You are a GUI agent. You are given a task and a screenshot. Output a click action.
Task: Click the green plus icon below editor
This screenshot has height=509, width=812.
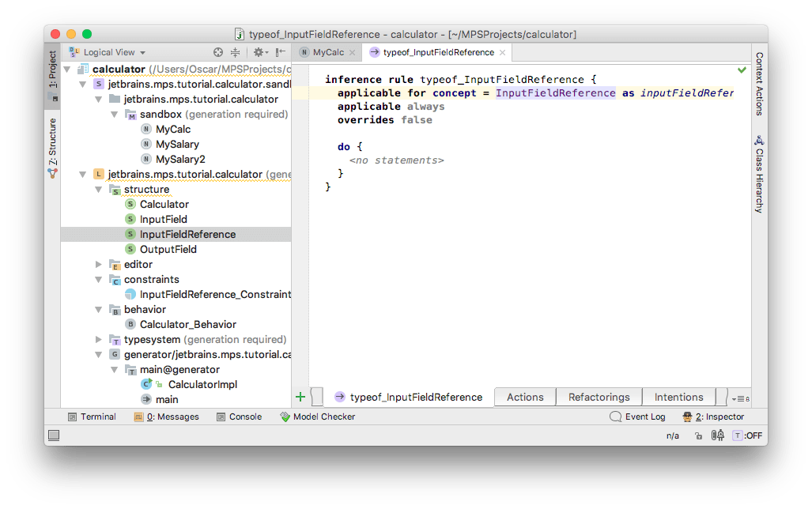pos(300,397)
